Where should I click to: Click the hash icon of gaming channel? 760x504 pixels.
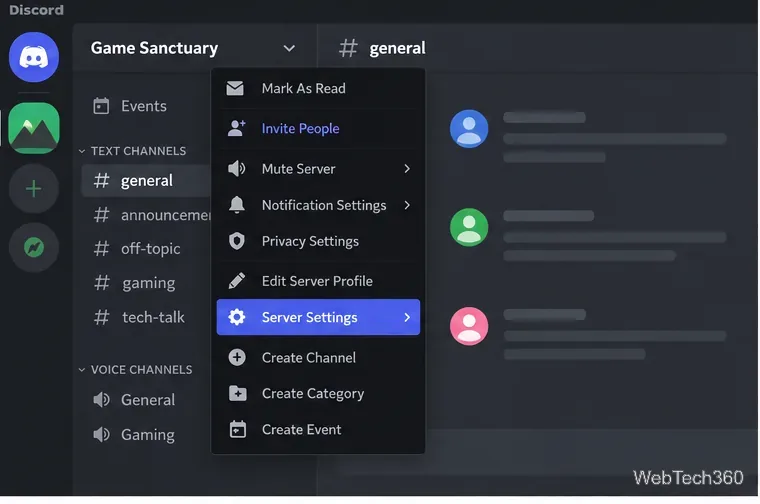click(101, 283)
